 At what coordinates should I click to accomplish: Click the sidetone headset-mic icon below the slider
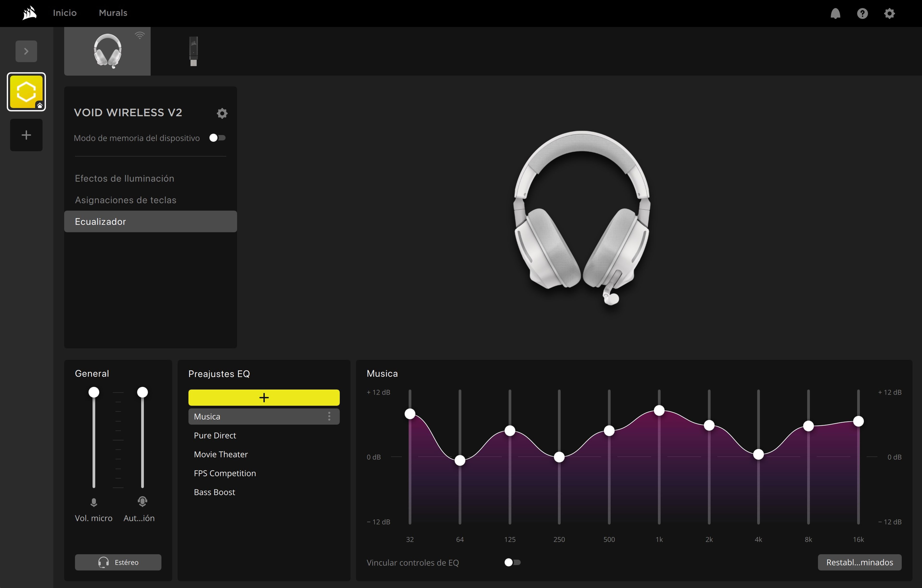coord(142,502)
